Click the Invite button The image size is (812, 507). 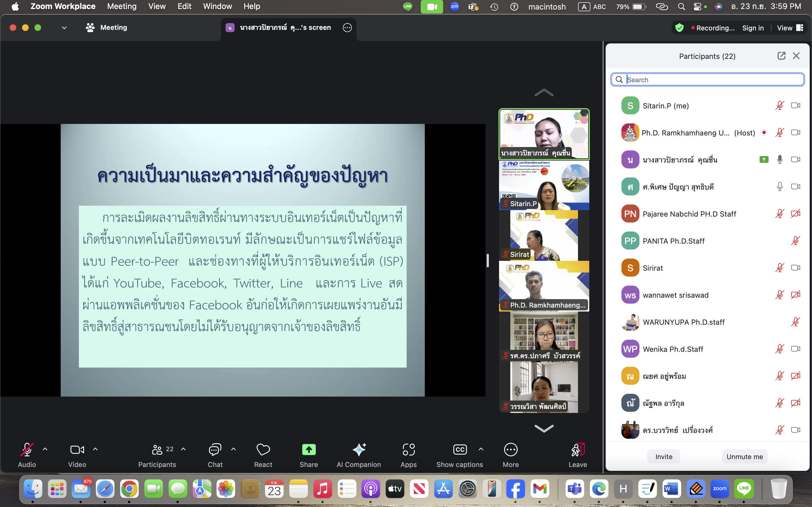coord(663,457)
